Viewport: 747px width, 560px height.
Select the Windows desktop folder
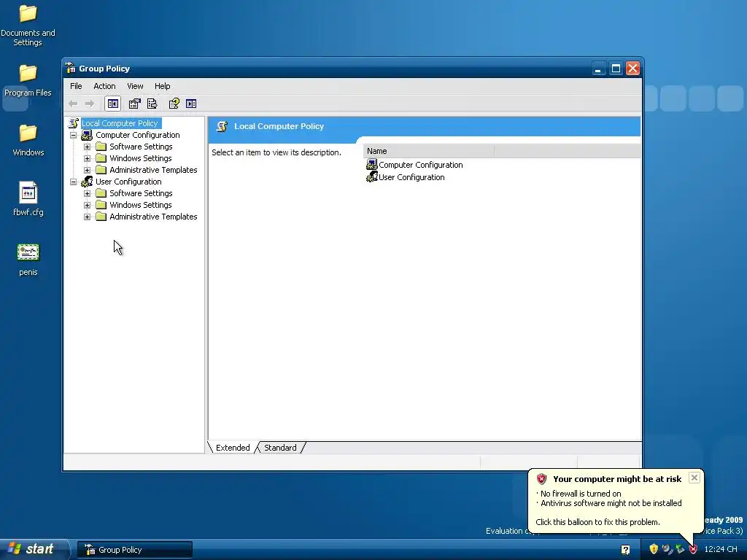click(x=28, y=141)
